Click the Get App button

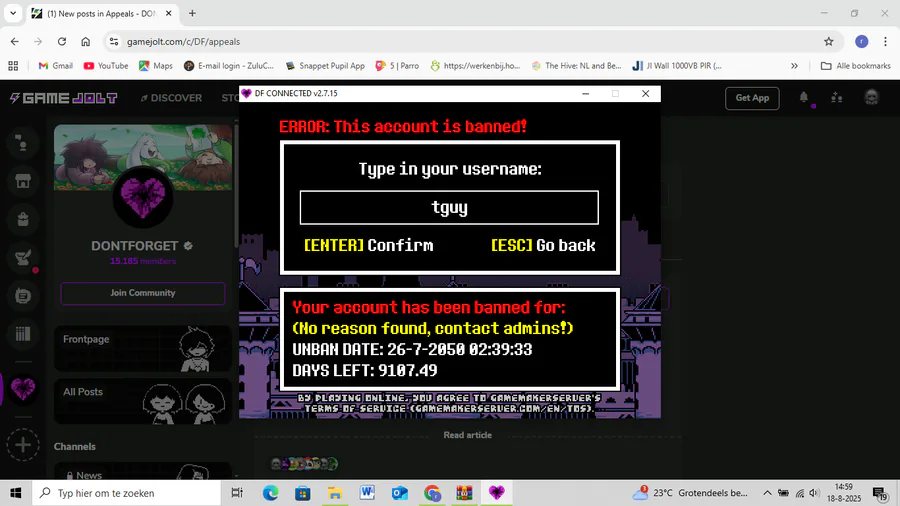pos(752,98)
